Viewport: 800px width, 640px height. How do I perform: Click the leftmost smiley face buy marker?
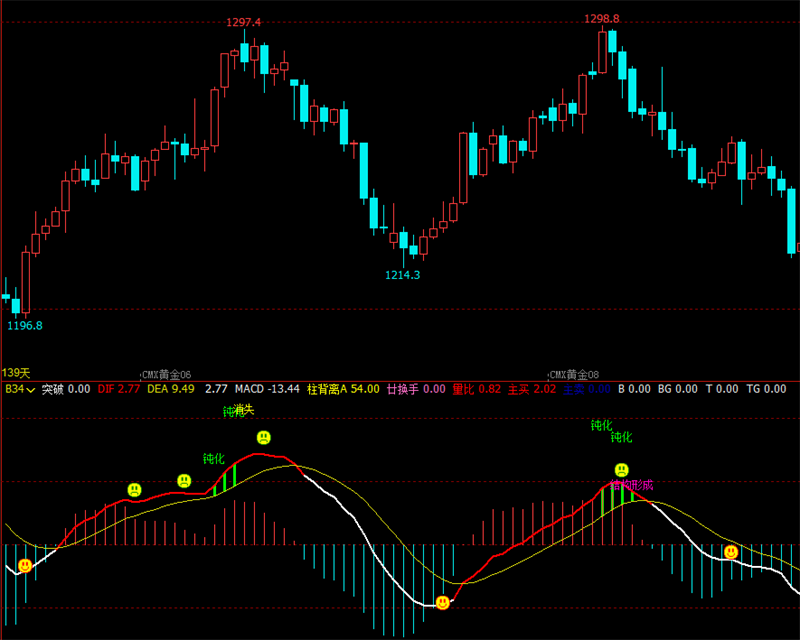[x=25, y=565]
